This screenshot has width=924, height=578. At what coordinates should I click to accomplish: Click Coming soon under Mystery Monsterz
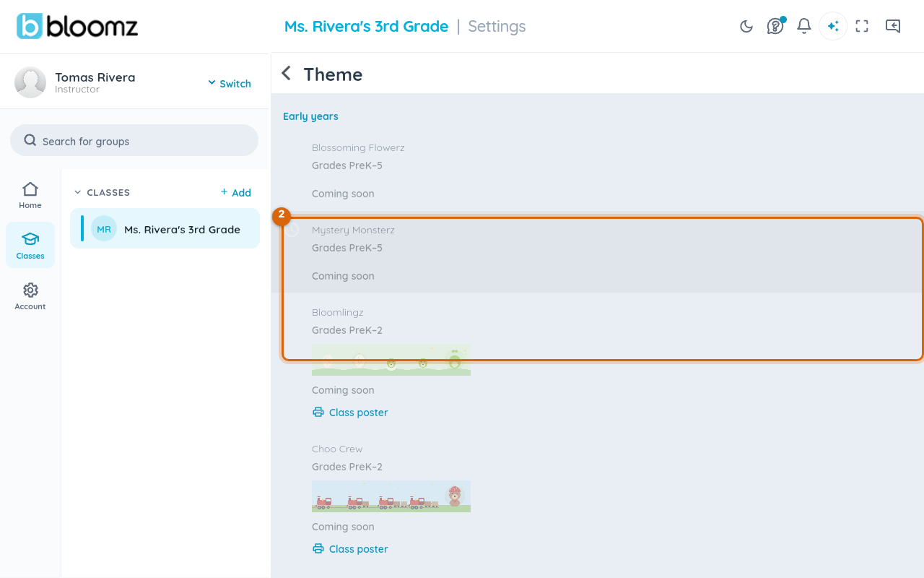343,276
